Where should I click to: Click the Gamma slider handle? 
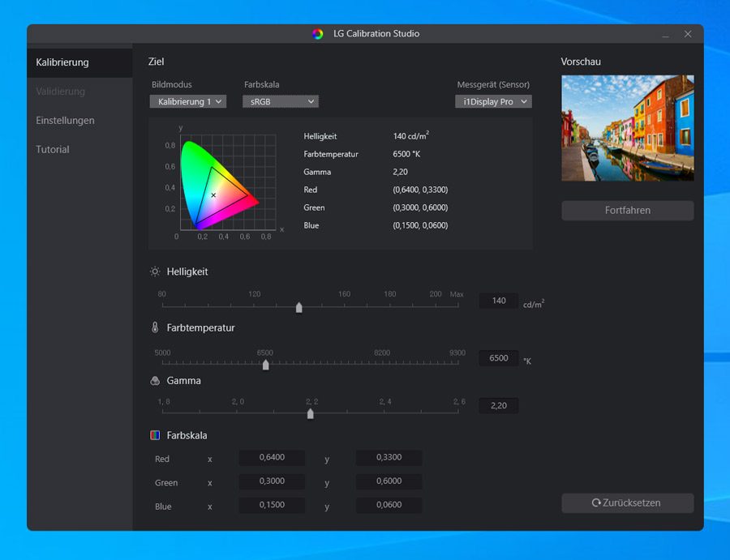311,413
